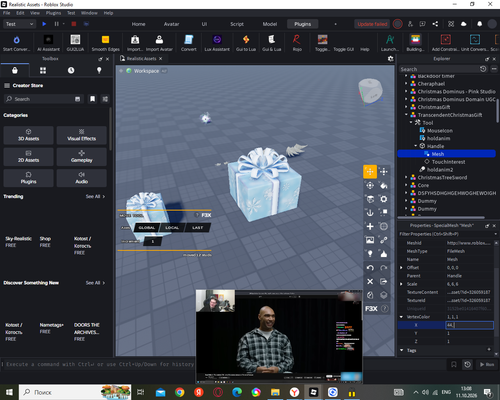500x400 pixels.
Task: Open the AI Assistant plugin
Action: [x=48, y=43]
